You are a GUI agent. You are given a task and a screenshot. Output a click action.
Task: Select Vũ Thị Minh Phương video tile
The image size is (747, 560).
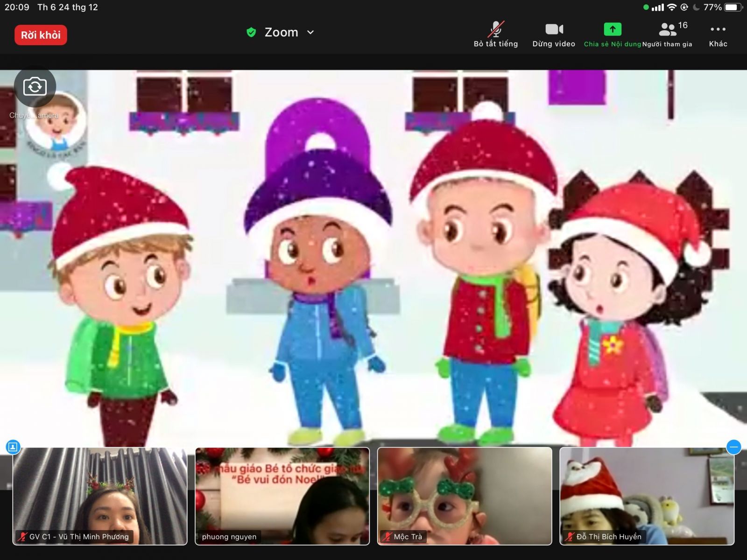pos(100,496)
